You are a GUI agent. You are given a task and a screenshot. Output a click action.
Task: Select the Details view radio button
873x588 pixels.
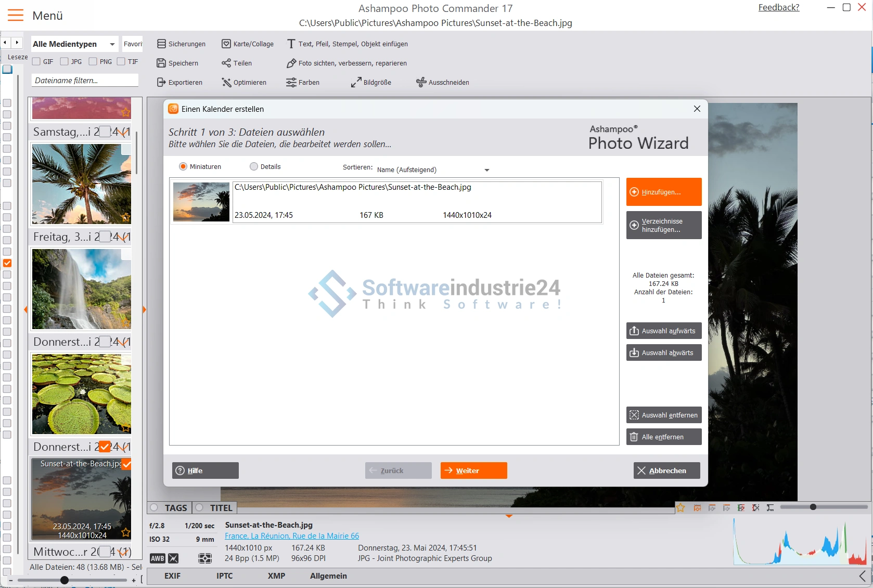tap(254, 167)
